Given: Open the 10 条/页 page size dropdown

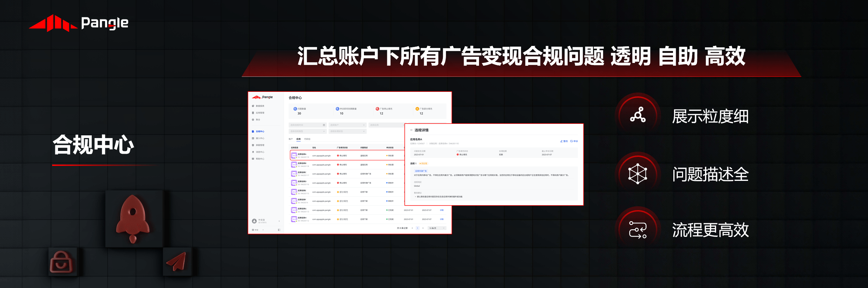Looking at the screenshot, I should click(x=437, y=228).
